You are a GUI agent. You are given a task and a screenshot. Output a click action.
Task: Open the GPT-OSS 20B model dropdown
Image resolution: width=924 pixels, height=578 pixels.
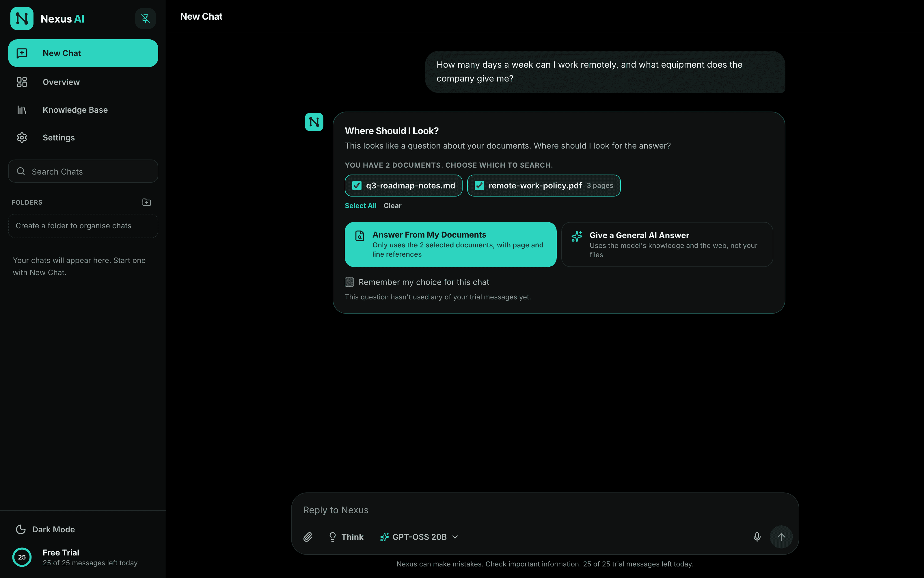pos(419,537)
